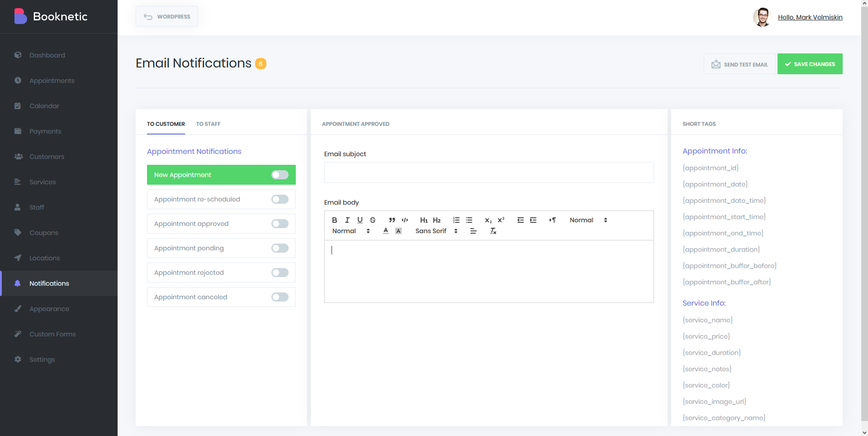Screen dimensions: 868x436
Task: Toggle the Appointment rejected notification
Action: [280, 273]
